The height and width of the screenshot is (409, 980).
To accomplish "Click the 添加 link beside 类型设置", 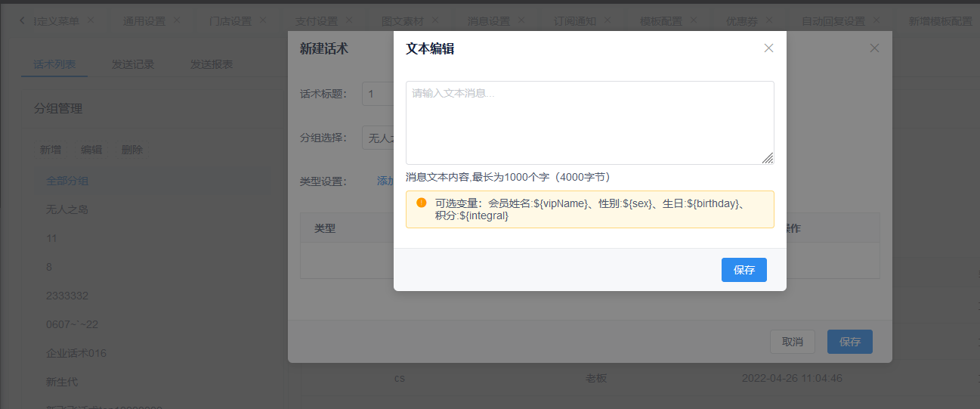I will point(385,181).
